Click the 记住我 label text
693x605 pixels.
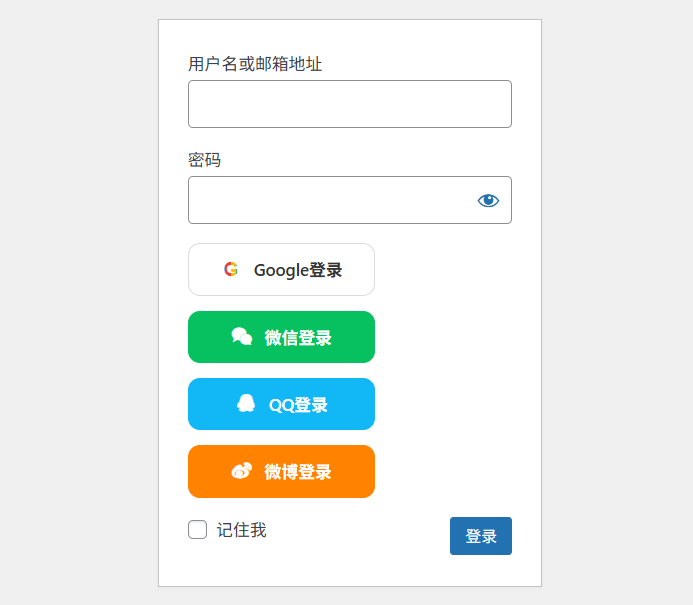pos(241,530)
